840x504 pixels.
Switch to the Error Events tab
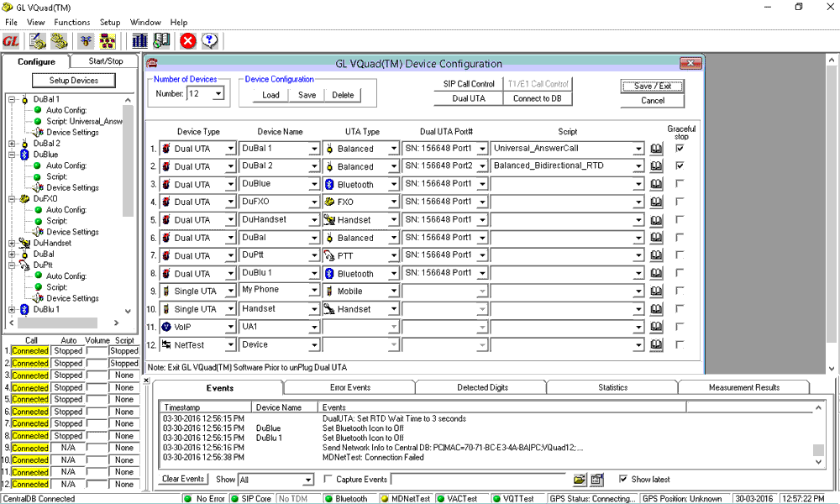349,387
